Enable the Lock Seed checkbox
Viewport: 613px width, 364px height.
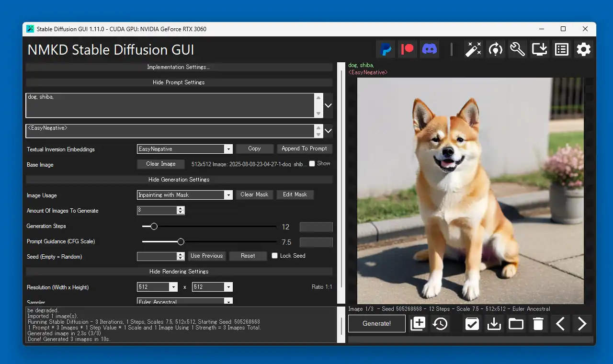point(275,256)
